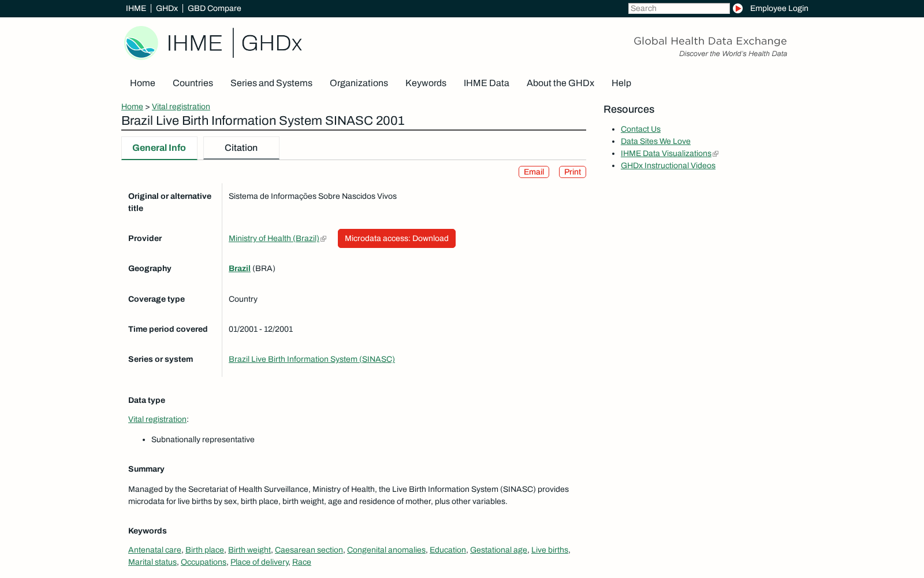Open Brazil Live Birth Information System (SINASC) link
The width and height of the screenshot is (924, 578).
[312, 360]
